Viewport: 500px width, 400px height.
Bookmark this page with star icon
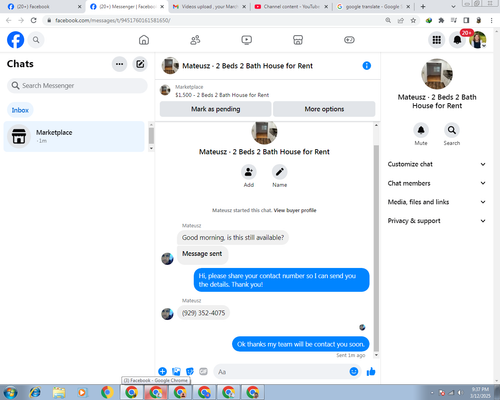click(413, 21)
